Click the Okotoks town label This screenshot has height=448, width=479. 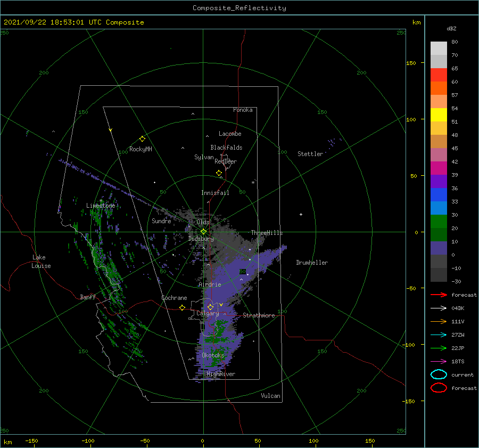(213, 355)
